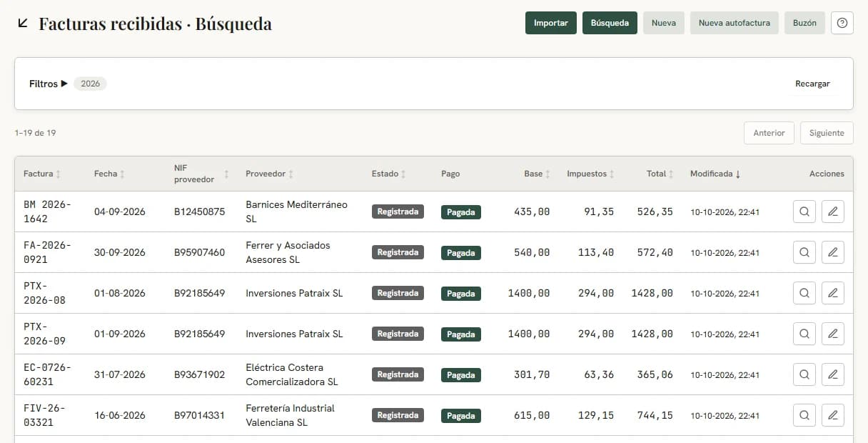Viewport: 868px width, 443px height.
Task: Edit invoice BM 2026-1642 with pencil icon
Action: 833,211
